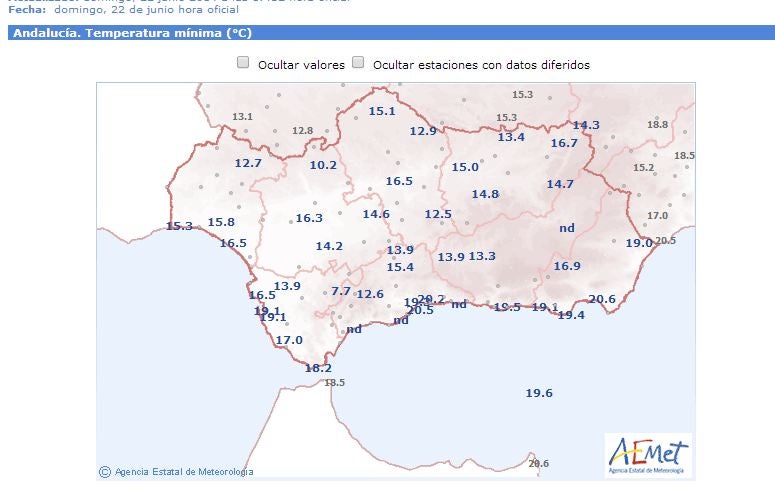This screenshot has width=775, height=488.
Task: Click the 16.9 station value
Action: tap(567, 266)
